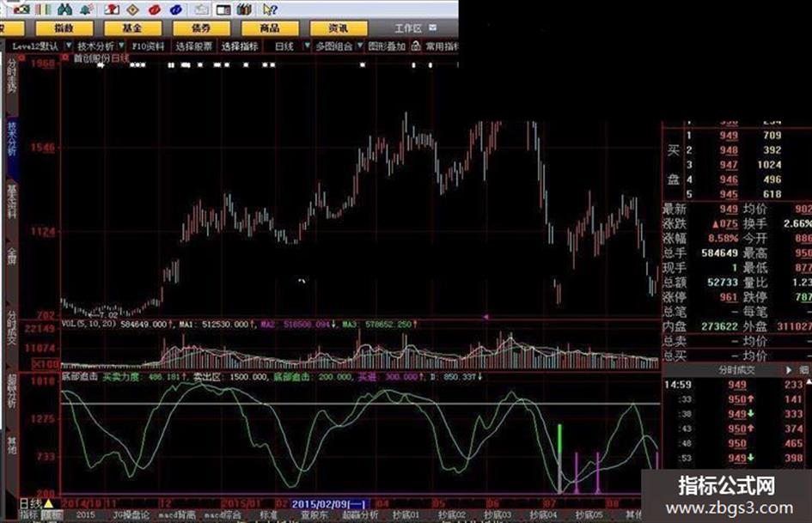Click the workspace envelope icon
812x523 pixels.
click(x=432, y=27)
